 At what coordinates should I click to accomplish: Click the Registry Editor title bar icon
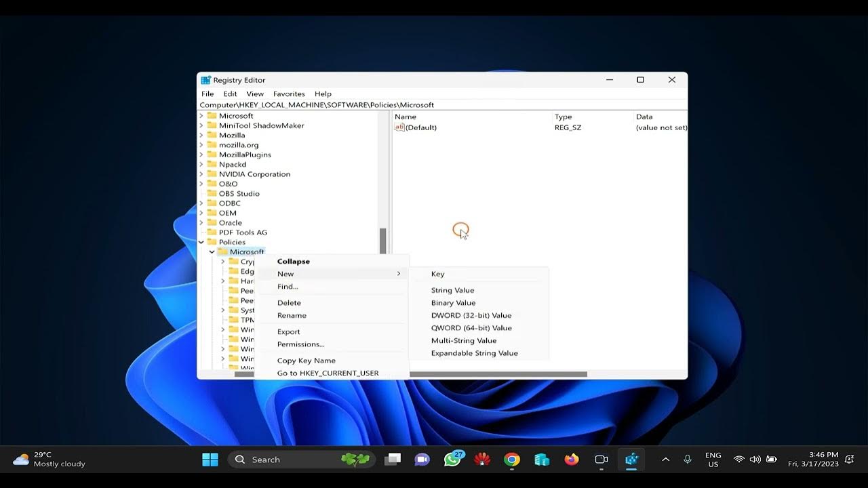206,80
